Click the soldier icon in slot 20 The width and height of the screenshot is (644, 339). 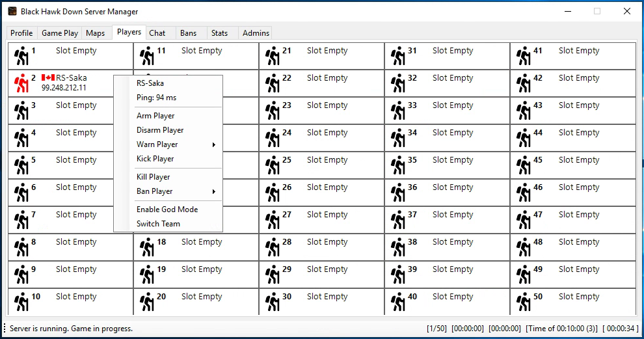coord(147,302)
